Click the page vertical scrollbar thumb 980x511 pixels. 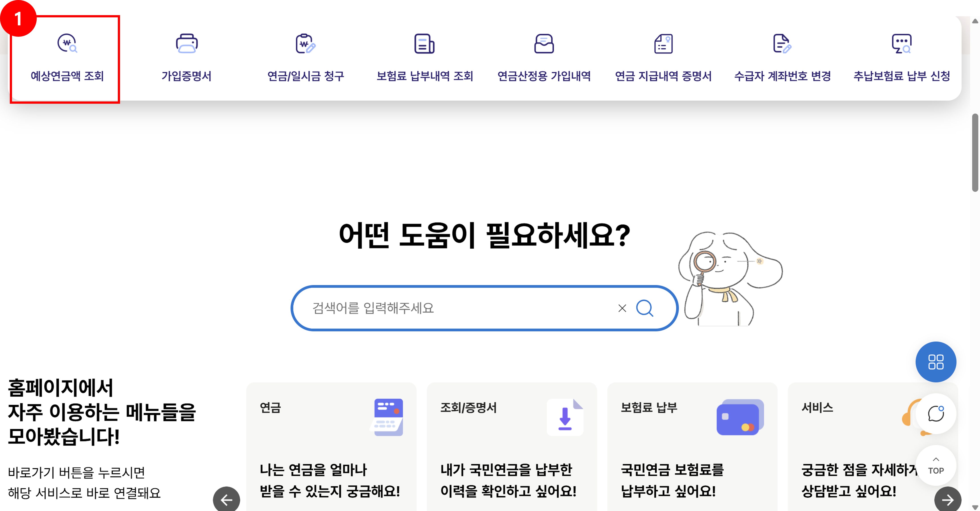pyautogui.click(x=975, y=152)
